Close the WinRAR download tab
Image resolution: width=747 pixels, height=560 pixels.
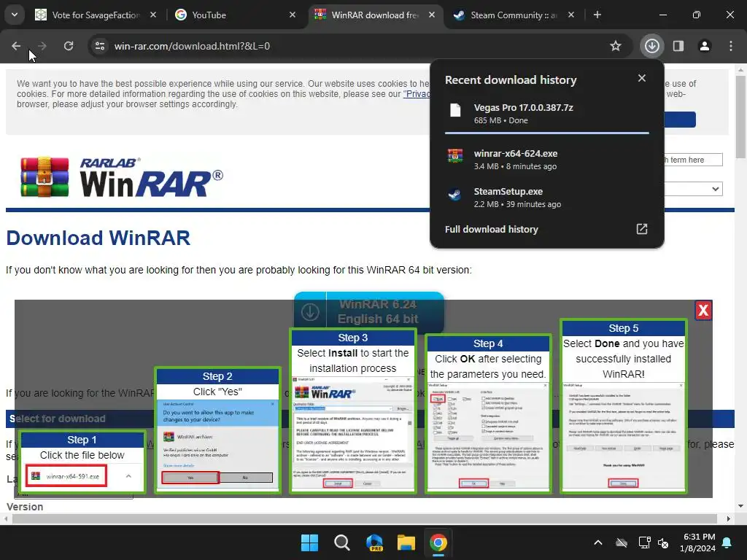pos(432,15)
